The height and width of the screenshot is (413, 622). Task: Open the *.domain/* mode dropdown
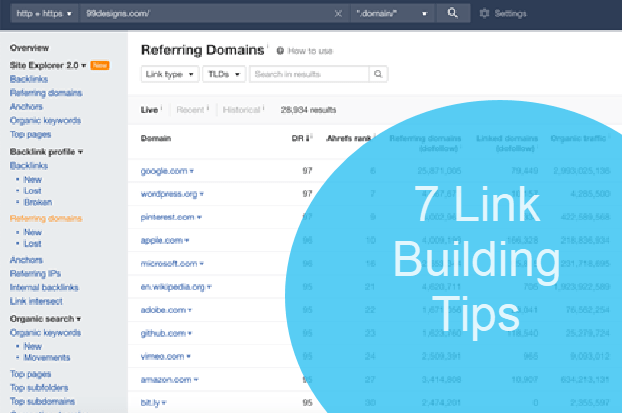[x=392, y=13]
